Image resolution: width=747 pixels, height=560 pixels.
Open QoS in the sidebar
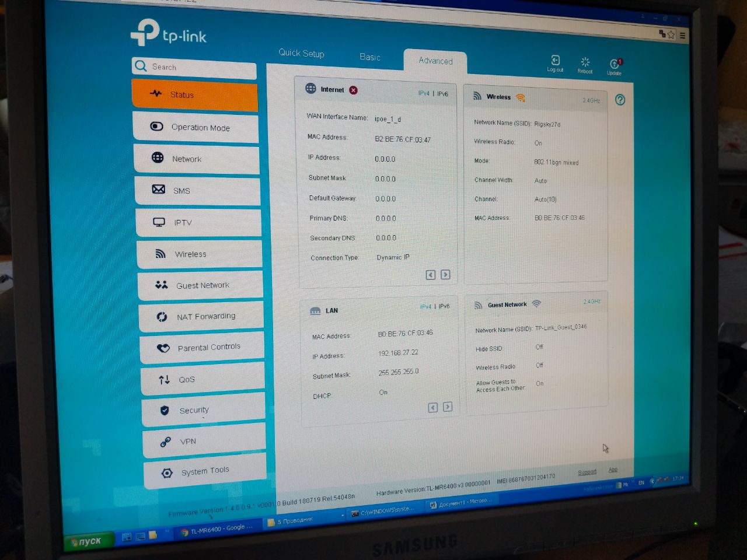pyautogui.click(x=203, y=379)
